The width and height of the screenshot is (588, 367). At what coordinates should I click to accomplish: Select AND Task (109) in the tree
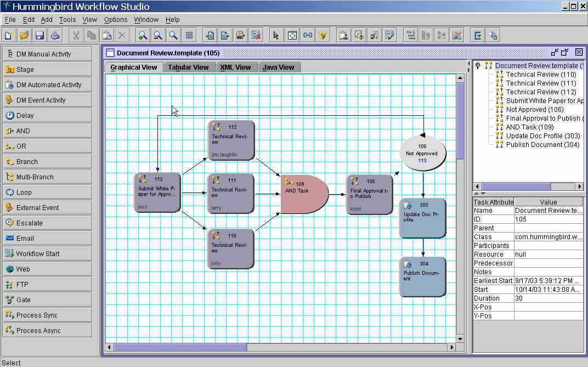coord(530,127)
